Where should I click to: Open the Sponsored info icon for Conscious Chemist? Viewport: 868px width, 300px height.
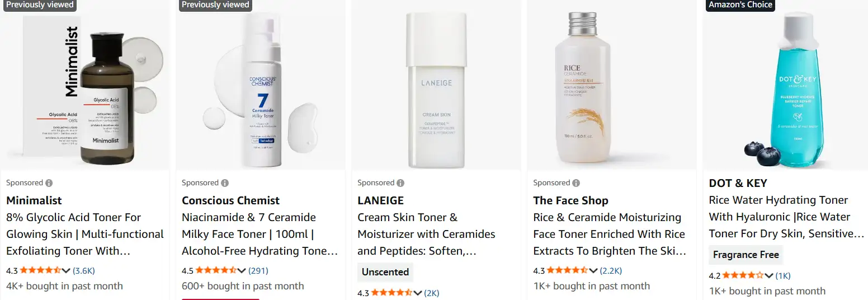tap(225, 183)
